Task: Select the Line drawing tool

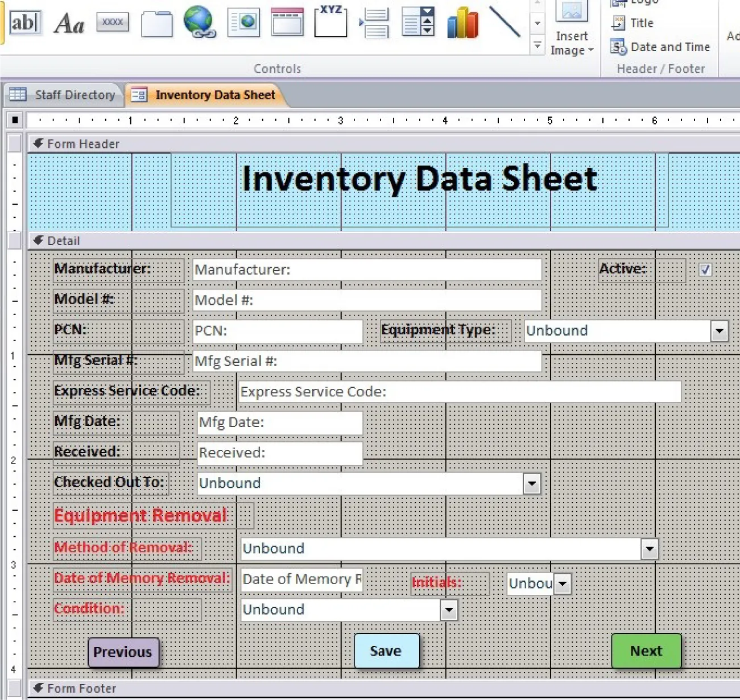Action: pyautogui.click(x=505, y=22)
